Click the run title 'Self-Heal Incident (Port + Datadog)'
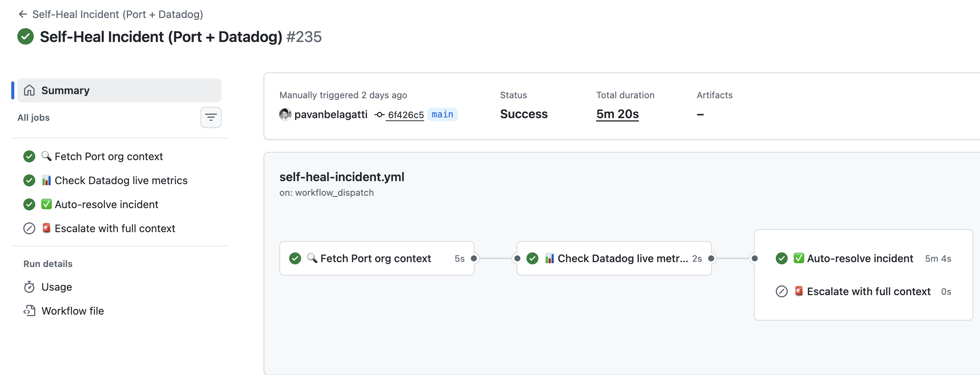Viewport: 980px width, 375px height. pos(161,37)
